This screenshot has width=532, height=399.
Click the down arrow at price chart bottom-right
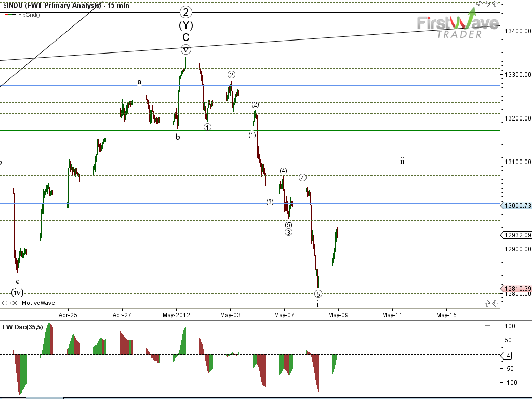pyautogui.click(x=495, y=303)
